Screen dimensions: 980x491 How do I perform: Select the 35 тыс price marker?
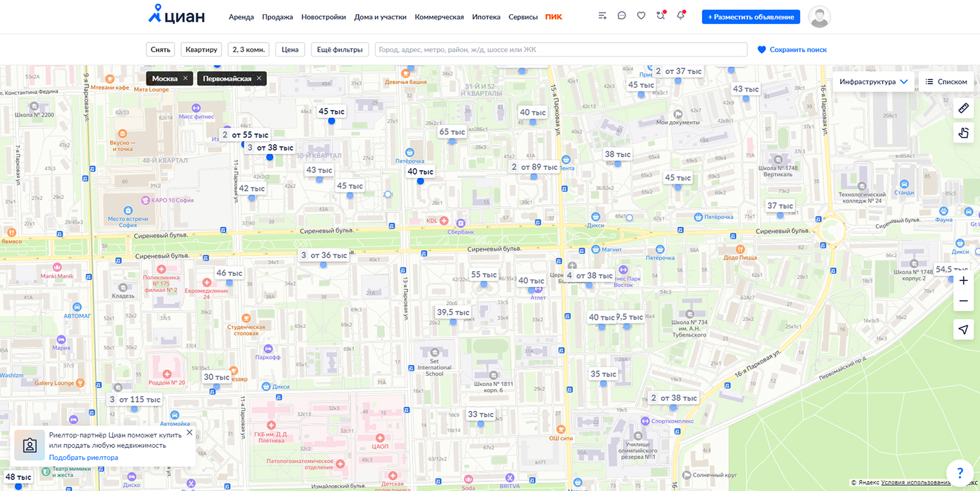click(603, 374)
